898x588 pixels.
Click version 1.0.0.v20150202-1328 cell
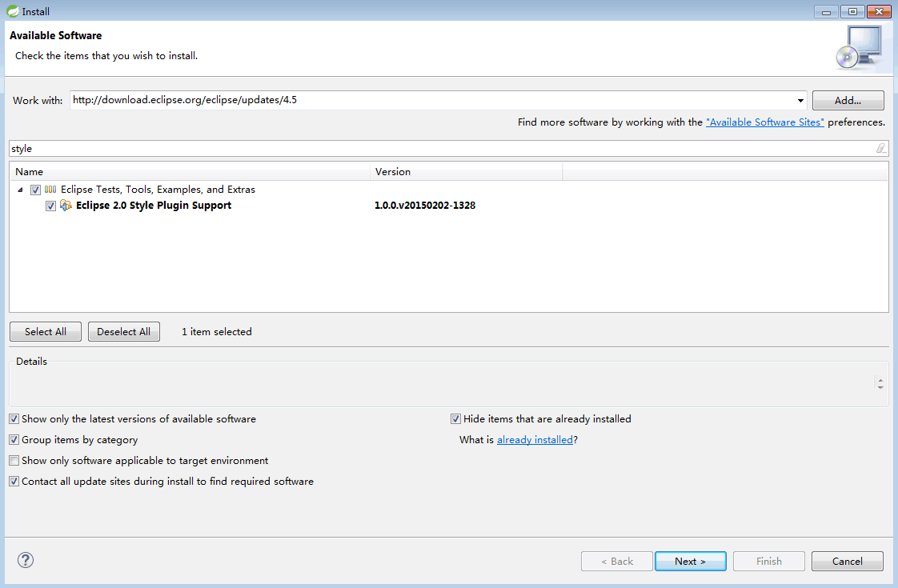click(425, 206)
